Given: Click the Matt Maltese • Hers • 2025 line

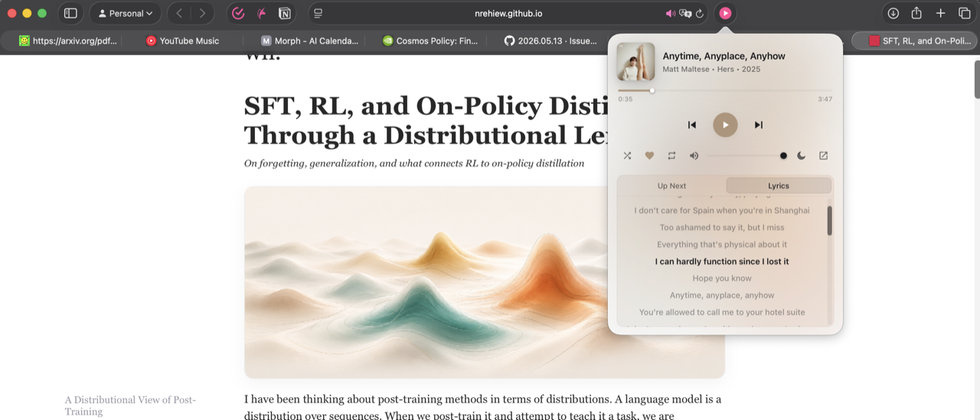Looking at the screenshot, I should 711,70.
